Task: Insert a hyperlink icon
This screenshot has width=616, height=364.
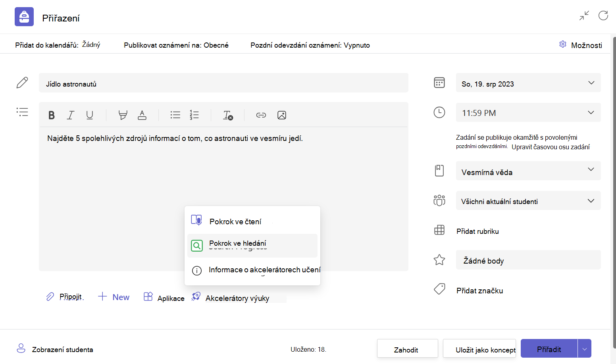Action: pos(261,115)
